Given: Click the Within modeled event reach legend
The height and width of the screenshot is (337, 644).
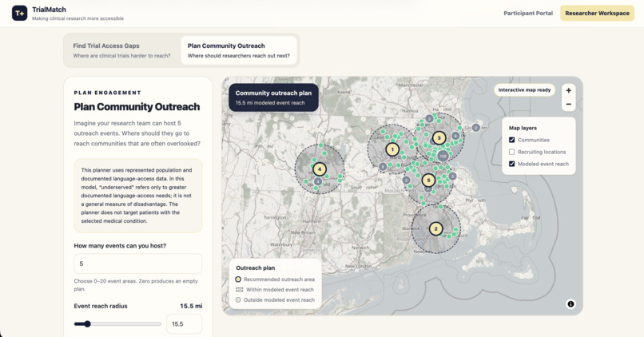Looking at the screenshot, I should [275, 289].
